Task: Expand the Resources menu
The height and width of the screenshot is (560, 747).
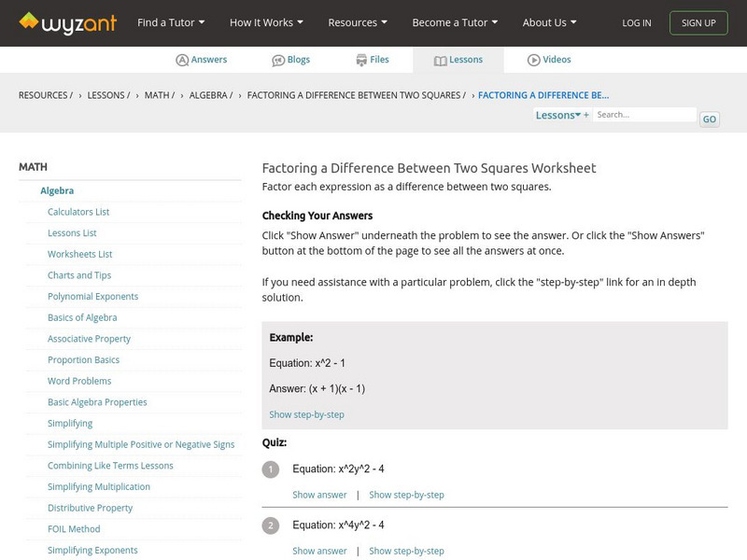Action: tap(358, 22)
